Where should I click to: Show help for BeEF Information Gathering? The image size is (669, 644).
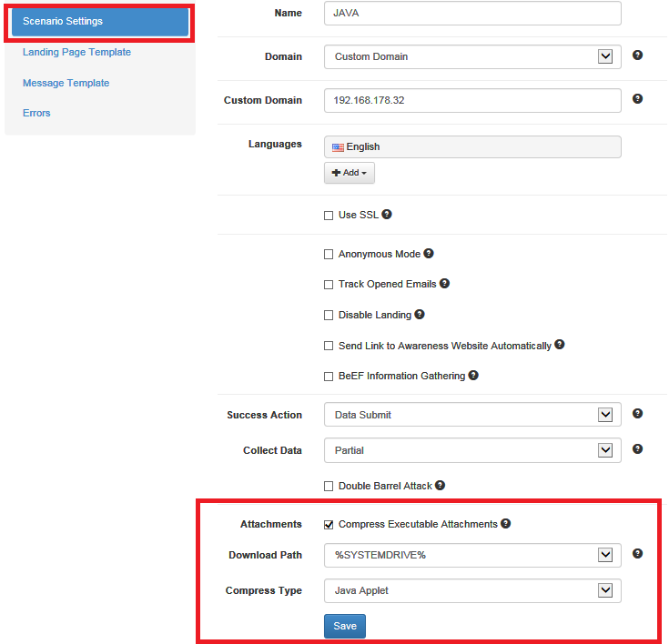473,375
